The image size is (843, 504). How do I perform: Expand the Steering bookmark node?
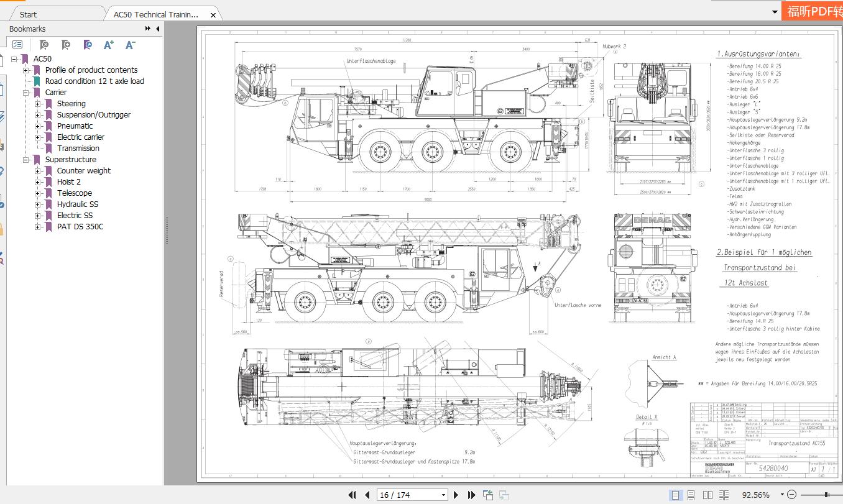(36, 103)
